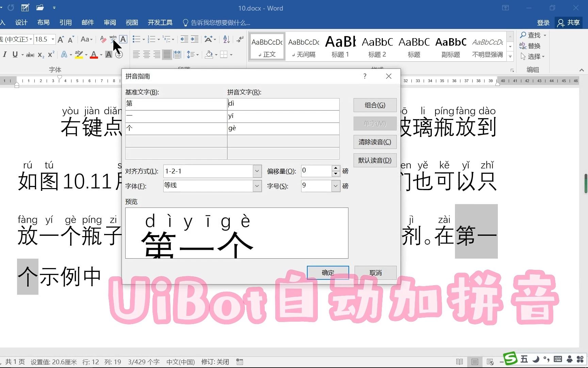Click the 替换 replace icon
Screen dimensions: 588x368
point(523,46)
